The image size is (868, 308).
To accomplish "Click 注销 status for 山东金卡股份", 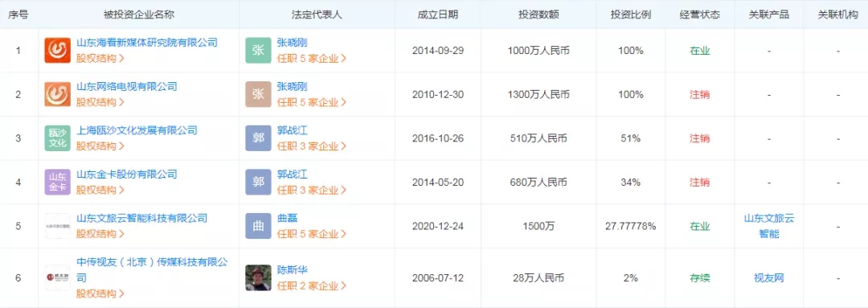I will coord(700,182).
